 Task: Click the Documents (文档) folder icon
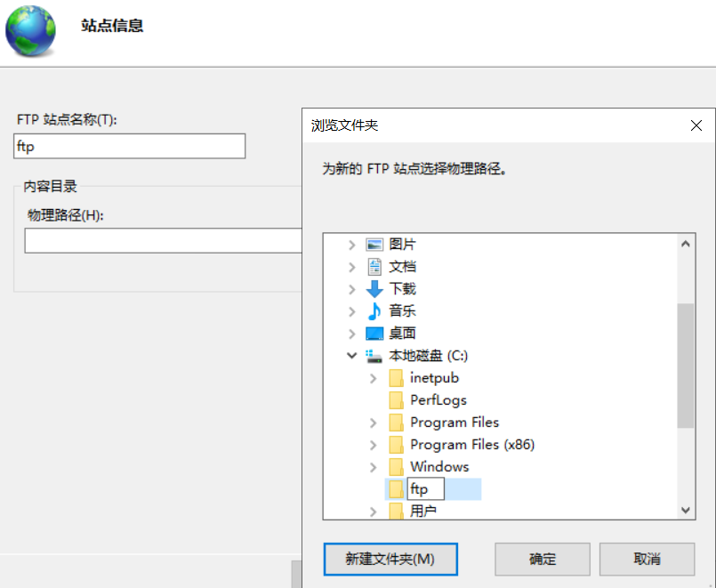point(374,267)
